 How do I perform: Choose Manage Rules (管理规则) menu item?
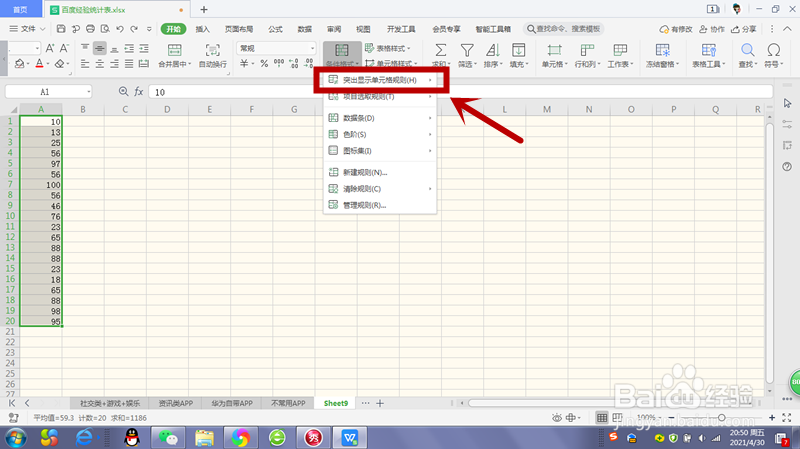(x=381, y=205)
